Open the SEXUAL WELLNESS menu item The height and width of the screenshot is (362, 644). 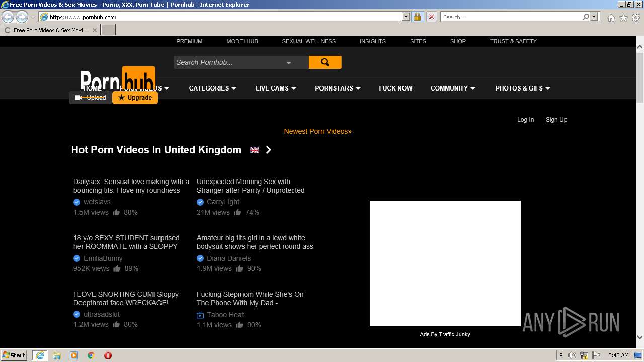[x=308, y=41]
